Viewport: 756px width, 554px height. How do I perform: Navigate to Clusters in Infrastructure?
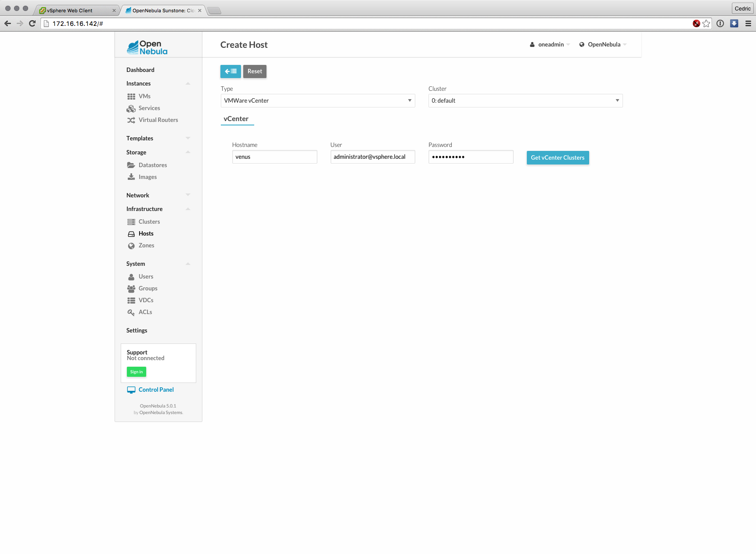pyautogui.click(x=149, y=222)
